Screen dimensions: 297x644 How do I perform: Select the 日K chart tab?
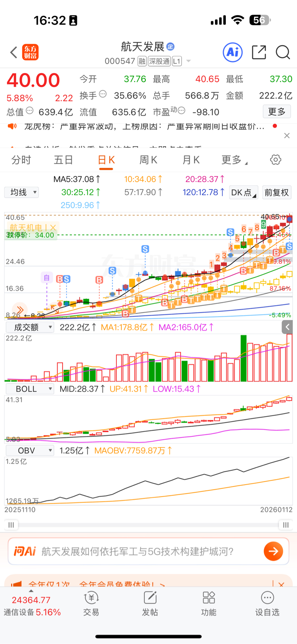pyautogui.click(x=106, y=160)
